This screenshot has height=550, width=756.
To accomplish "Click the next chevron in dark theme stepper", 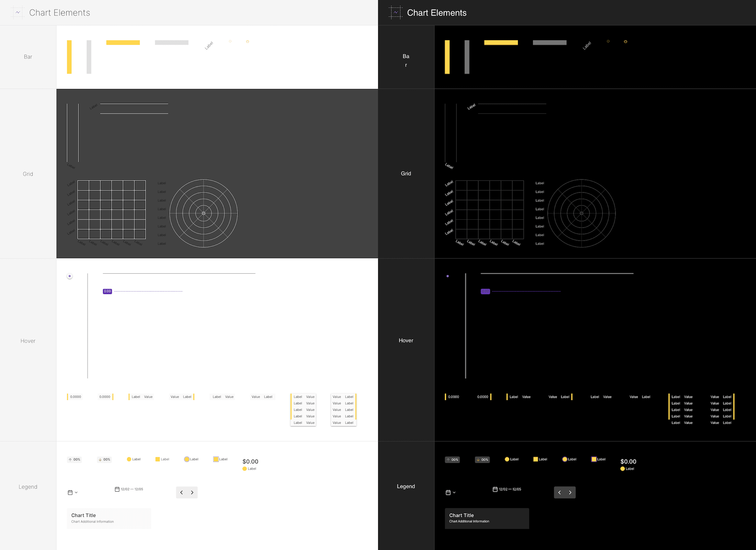I will tap(570, 493).
